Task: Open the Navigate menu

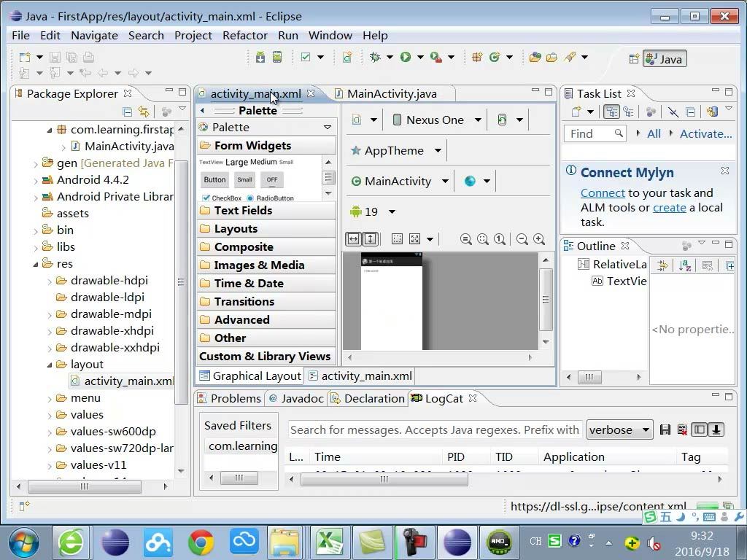Action: pyautogui.click(x=94, y=36)
